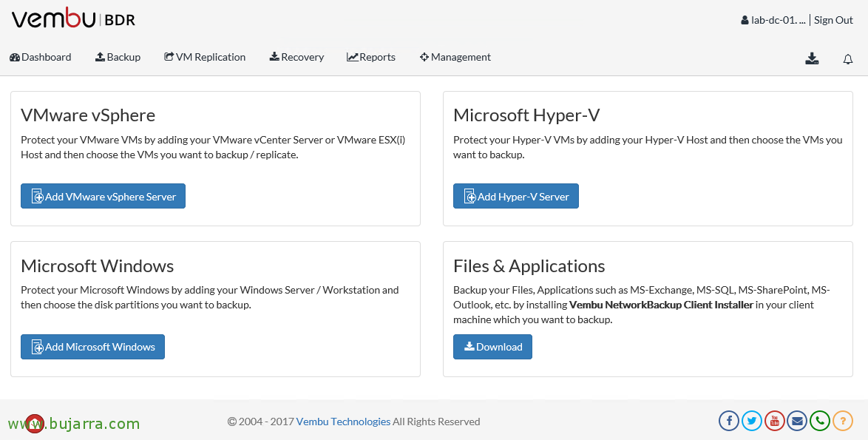868x440 pixels.
Task: Click Add VMware vSphere Server button
Action: coord(103,196)
